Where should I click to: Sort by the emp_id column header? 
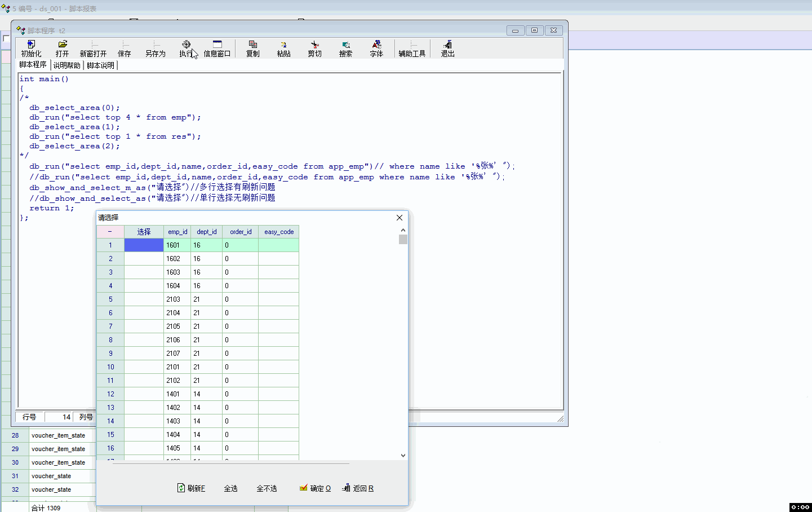(178, 232)
